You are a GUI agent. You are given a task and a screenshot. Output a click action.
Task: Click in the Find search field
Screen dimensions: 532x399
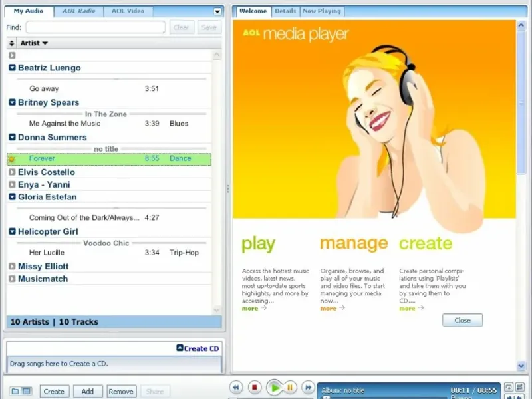coord(96,27)
